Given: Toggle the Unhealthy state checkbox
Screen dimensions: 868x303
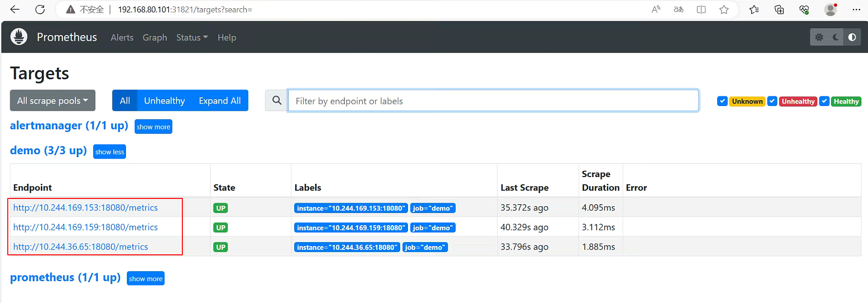Looking at the screenshot, I should point(772,101).
